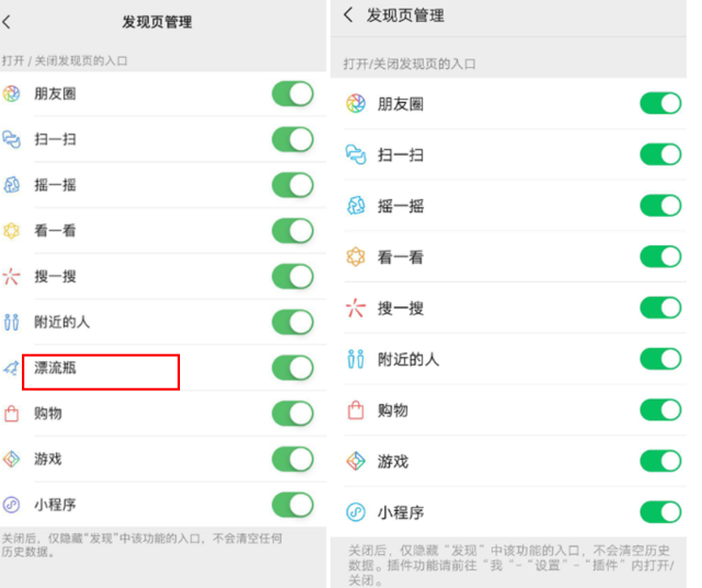Tap 看一看 icon on right screen

coord(356,257)
